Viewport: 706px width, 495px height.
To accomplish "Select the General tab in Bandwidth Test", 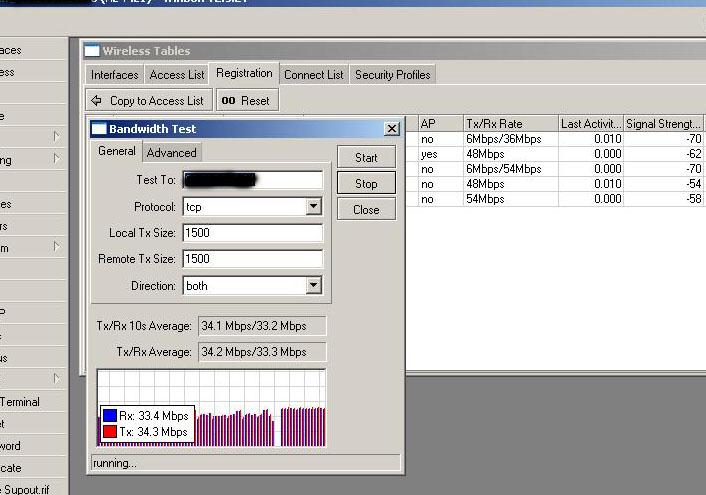I will tap(116, 151).
